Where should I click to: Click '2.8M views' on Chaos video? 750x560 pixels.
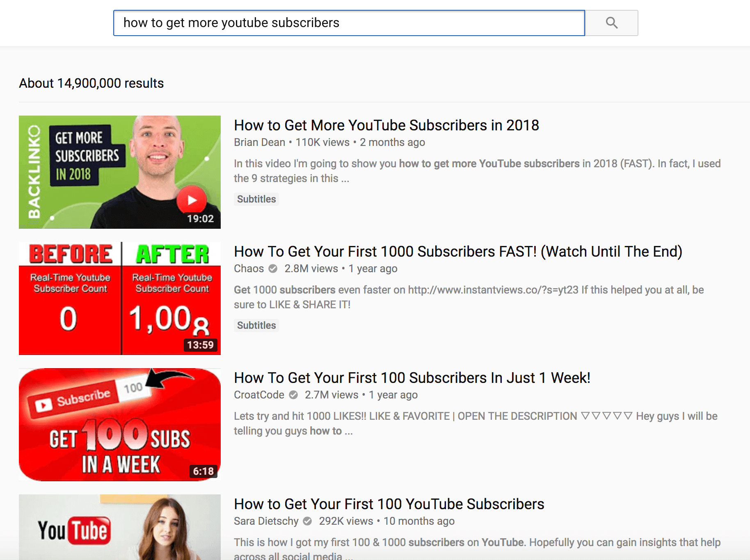(311, 269)
